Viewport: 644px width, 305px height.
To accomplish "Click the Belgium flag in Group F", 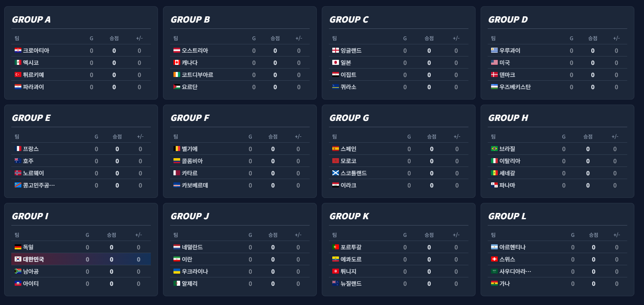I will pos(177,149).
